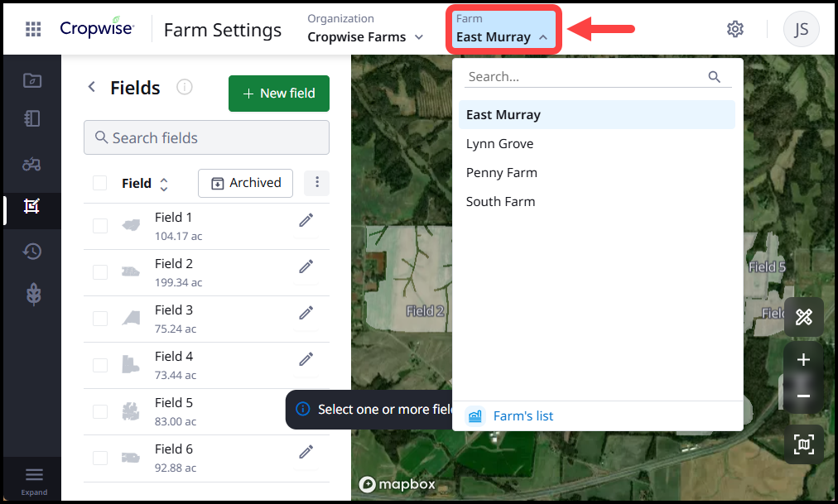Collapse the East Murray farm dropdown
838x504 pixels.
coord(504,31)
